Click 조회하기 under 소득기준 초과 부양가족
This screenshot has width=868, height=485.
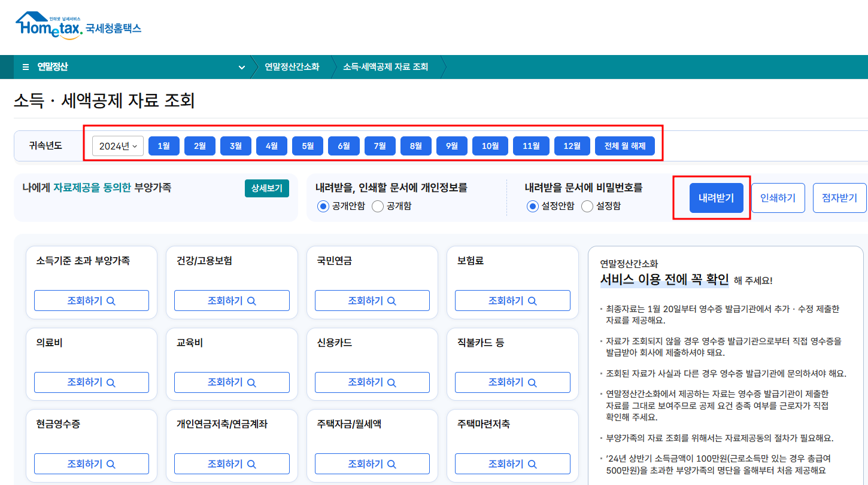pyautogui.click(x=92, y=301)
